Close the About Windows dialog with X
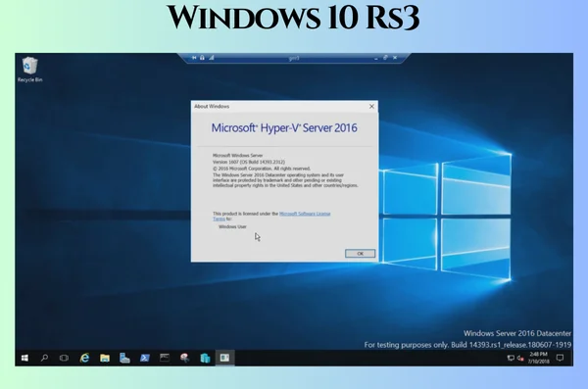The width and height of the screenshot is (588, 389). (x=371, y=107)
